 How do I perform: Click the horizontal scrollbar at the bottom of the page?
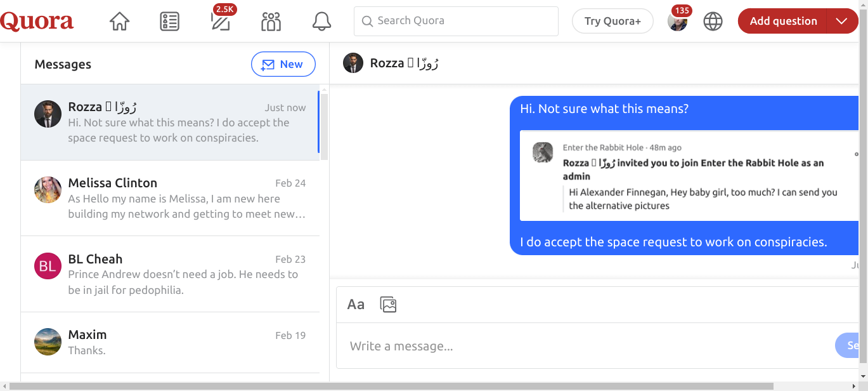pyautogui.click(x=391, y=386)
